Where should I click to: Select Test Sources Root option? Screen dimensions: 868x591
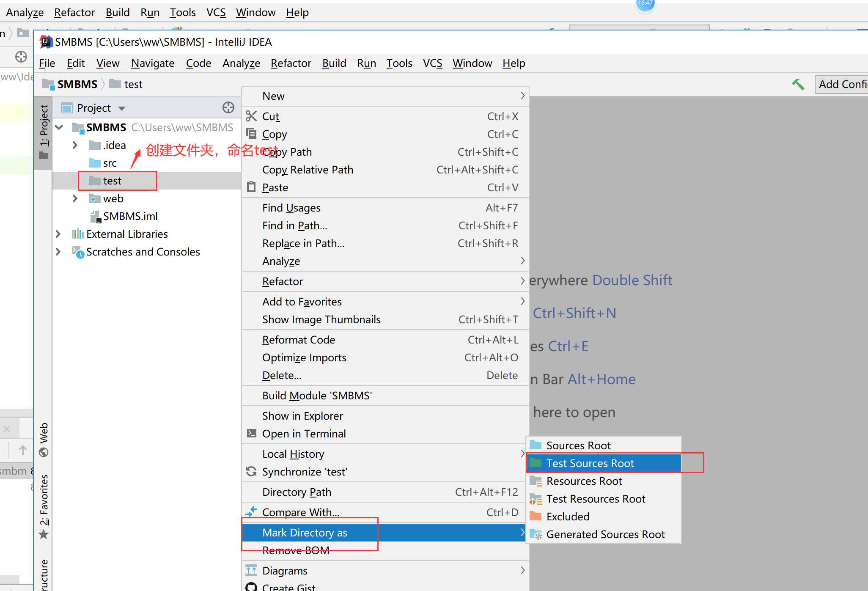pyautogui.click(x=604, y=463)
